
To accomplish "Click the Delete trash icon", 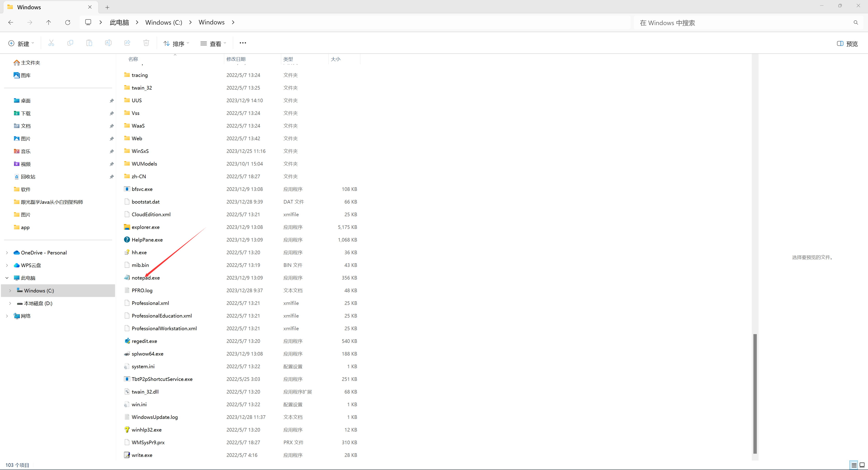I will click(x=146, y=43).
